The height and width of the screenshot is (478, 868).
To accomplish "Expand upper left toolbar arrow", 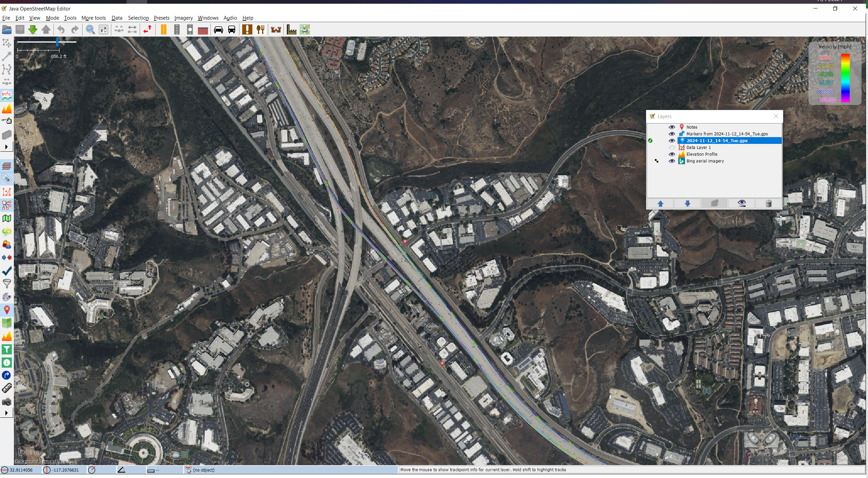I will 6,147.
